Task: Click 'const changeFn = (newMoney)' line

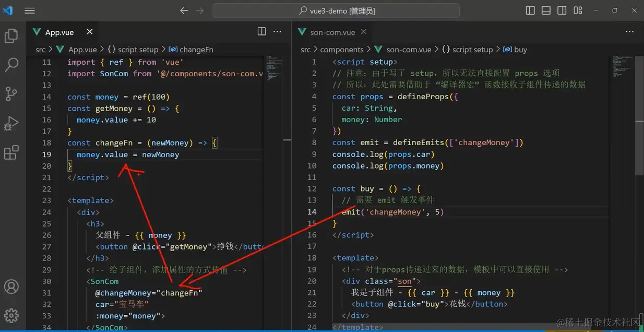Action: tap(142, 143)
